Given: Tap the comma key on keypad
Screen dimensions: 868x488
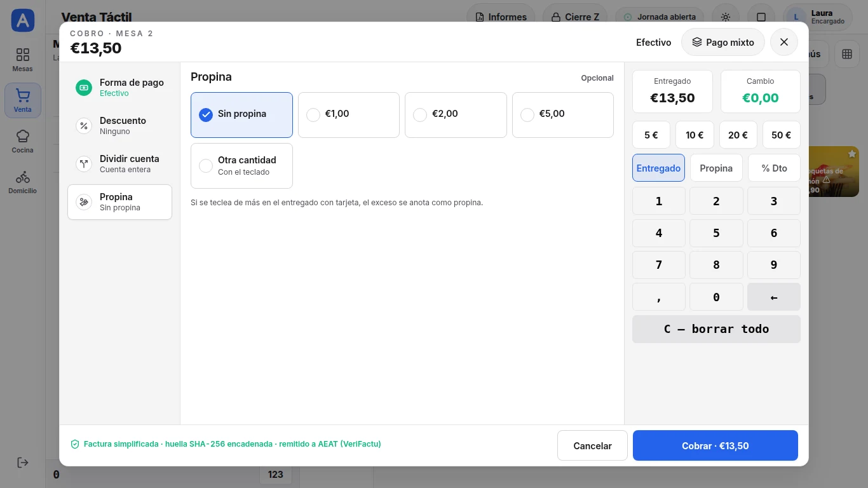Looking at the screenshot, I should [x=658, y=297].
